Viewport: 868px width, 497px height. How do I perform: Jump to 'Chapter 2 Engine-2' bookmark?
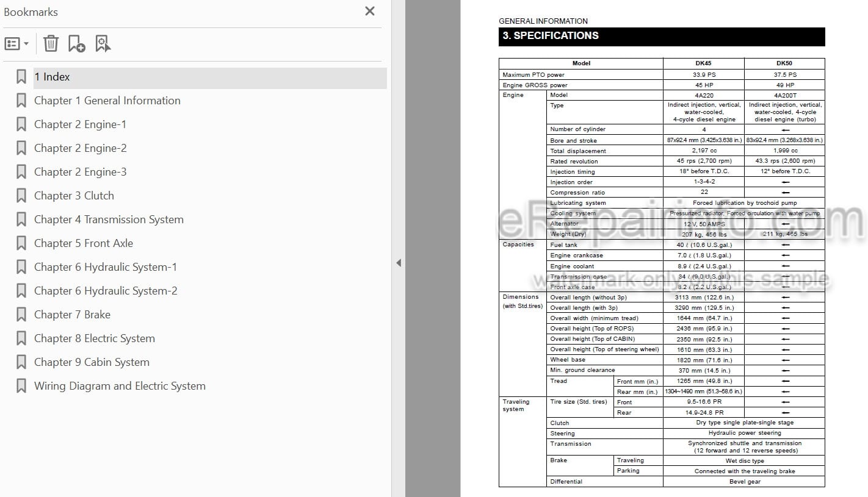pos(81,148)
